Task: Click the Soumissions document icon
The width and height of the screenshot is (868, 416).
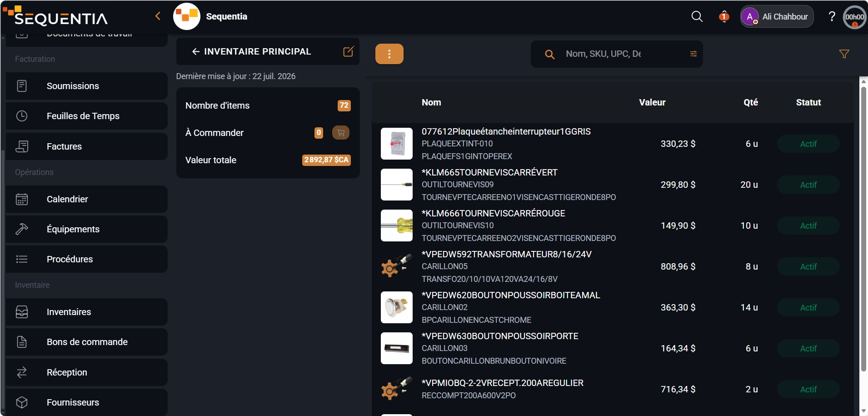Action: tap(22, 86)
